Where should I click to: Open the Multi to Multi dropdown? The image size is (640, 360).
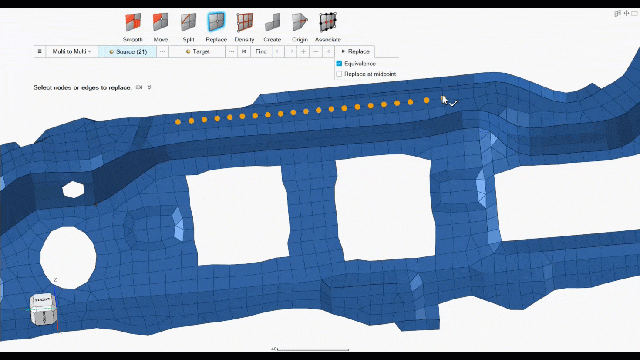[x=72, y=51]
